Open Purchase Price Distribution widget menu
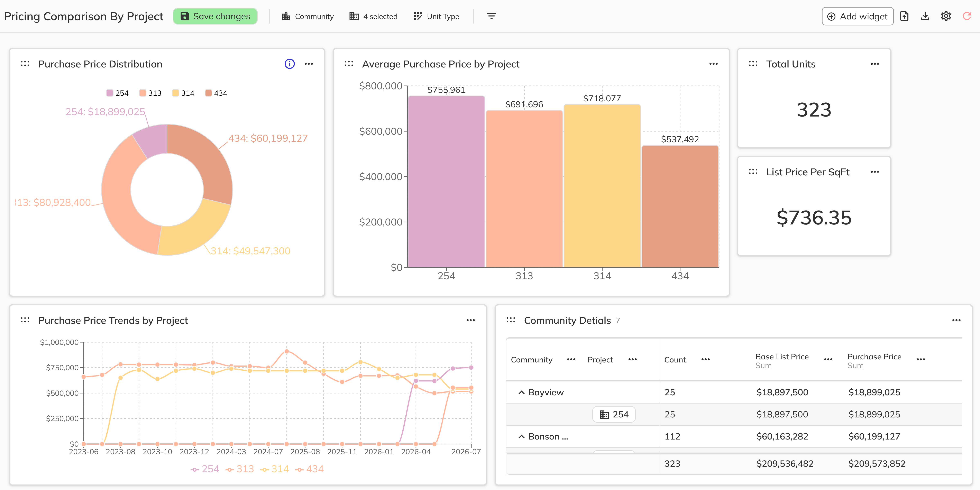The height and width of the screenshot is (490, 980). (x=309, y=64)
